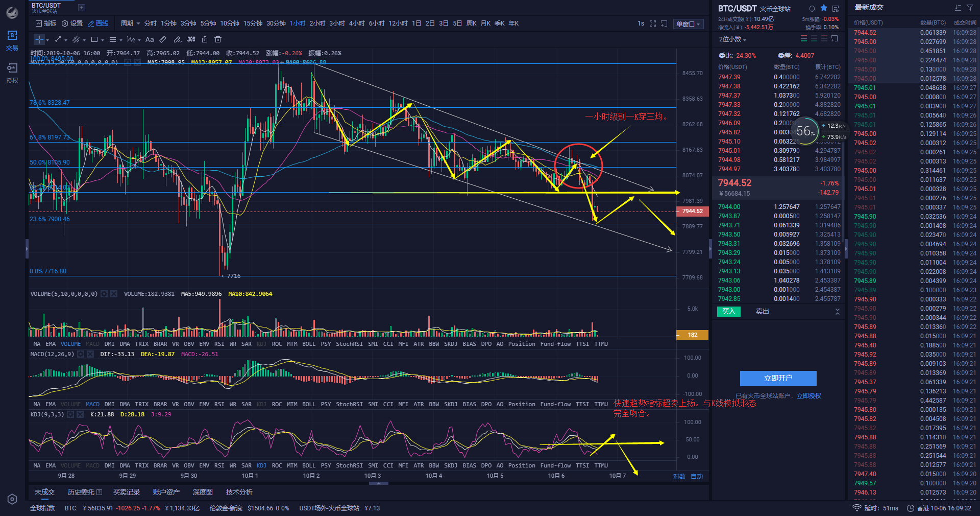Show bids-only order book view

pos(814,39)
